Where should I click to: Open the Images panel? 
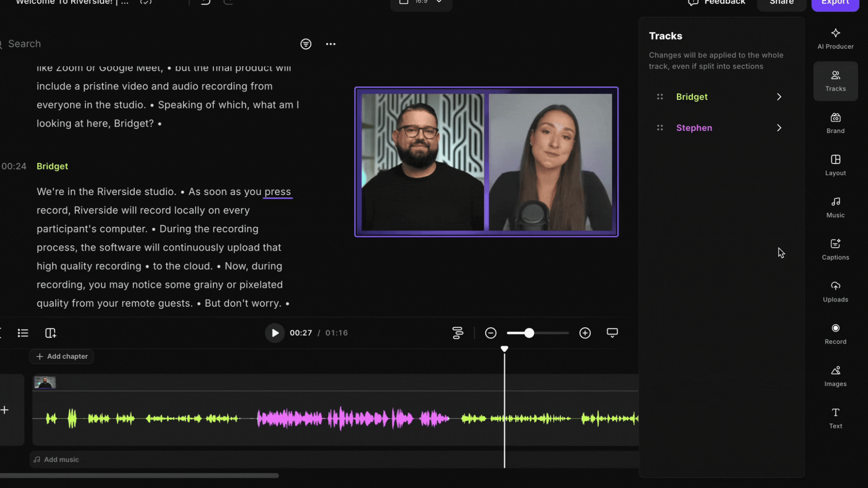tap(835, 375)
